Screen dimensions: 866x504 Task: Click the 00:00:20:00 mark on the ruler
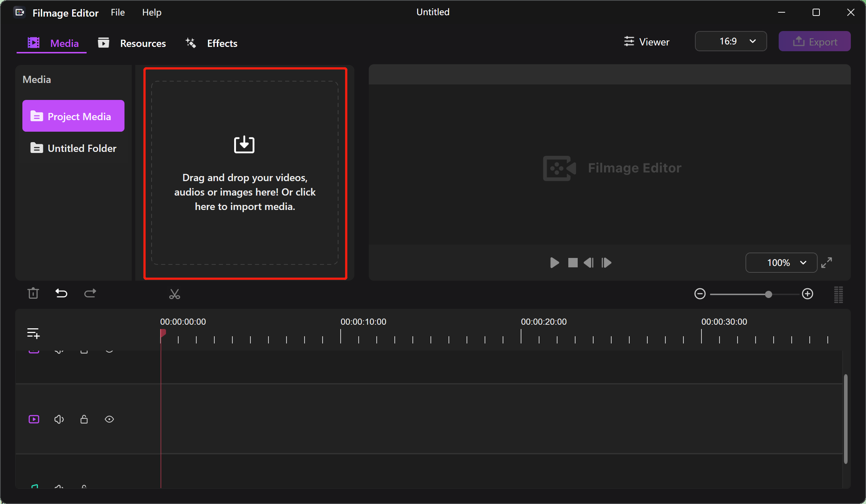[544, 322]
